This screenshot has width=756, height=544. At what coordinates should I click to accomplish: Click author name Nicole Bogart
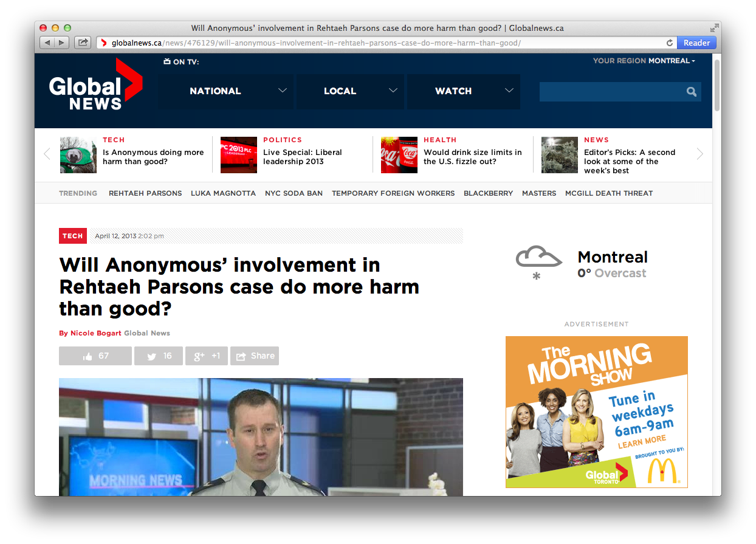tap(96, 333)
